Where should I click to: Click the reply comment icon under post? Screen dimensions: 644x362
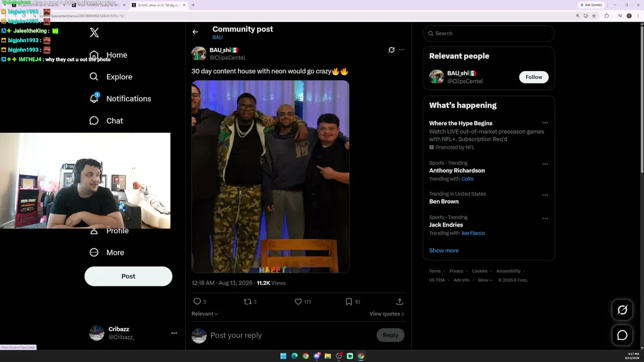point(197,302)
